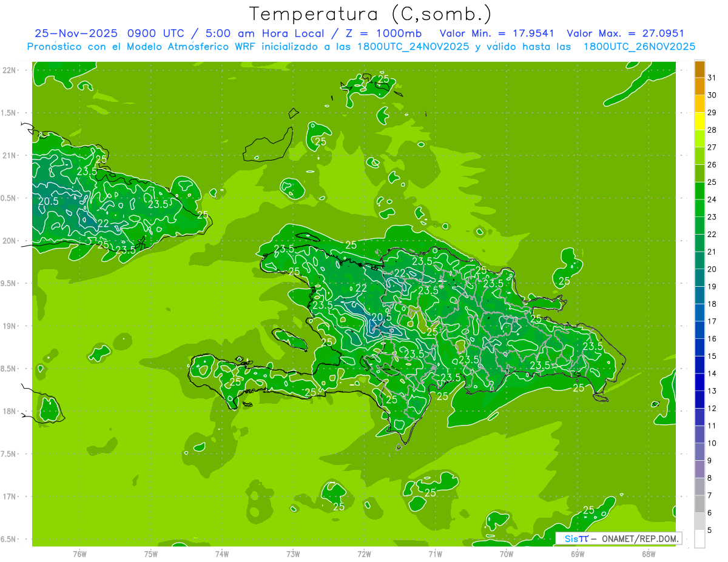The width and height of the screenshot is (728, 562).
Task: Click the '70W' longitude axis label
Action: pyautogui.click(x=507, y=554)
